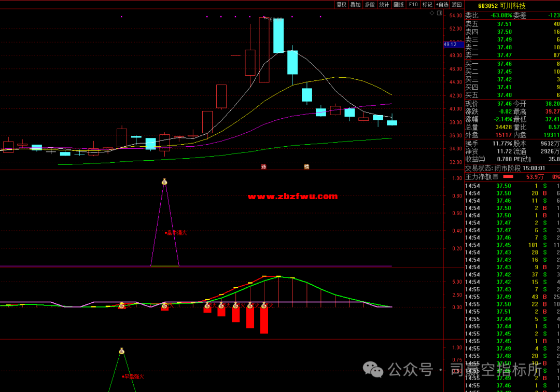Click the 涨幅 -2.14% value

503,120
